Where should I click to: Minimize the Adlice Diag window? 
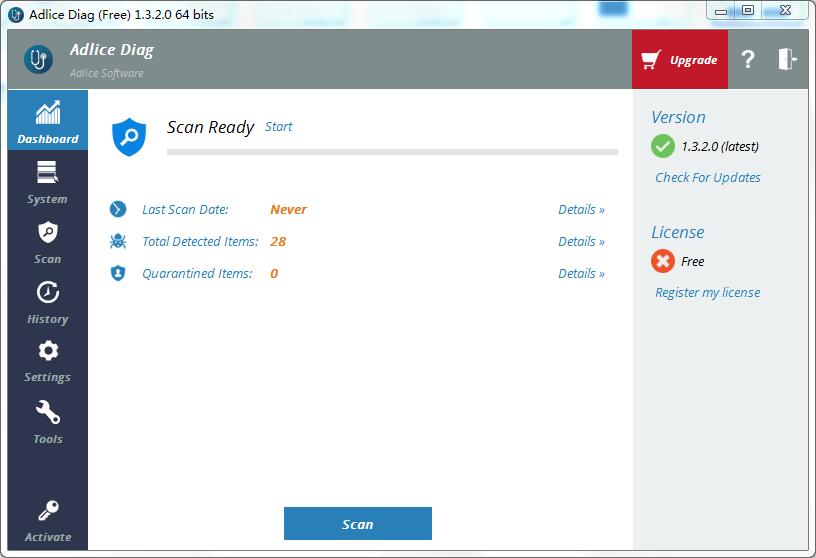(721, 11)
